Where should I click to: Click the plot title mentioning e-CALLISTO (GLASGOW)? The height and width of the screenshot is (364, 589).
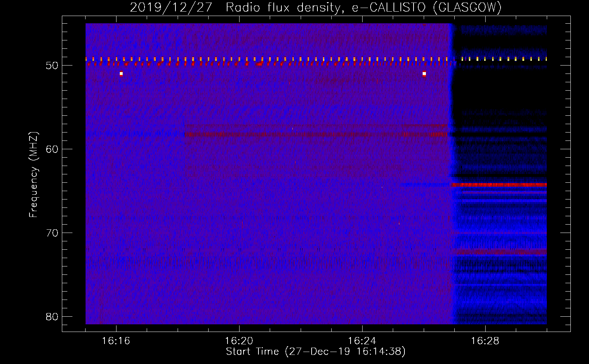pyautogui.click(x=316, y=7)
